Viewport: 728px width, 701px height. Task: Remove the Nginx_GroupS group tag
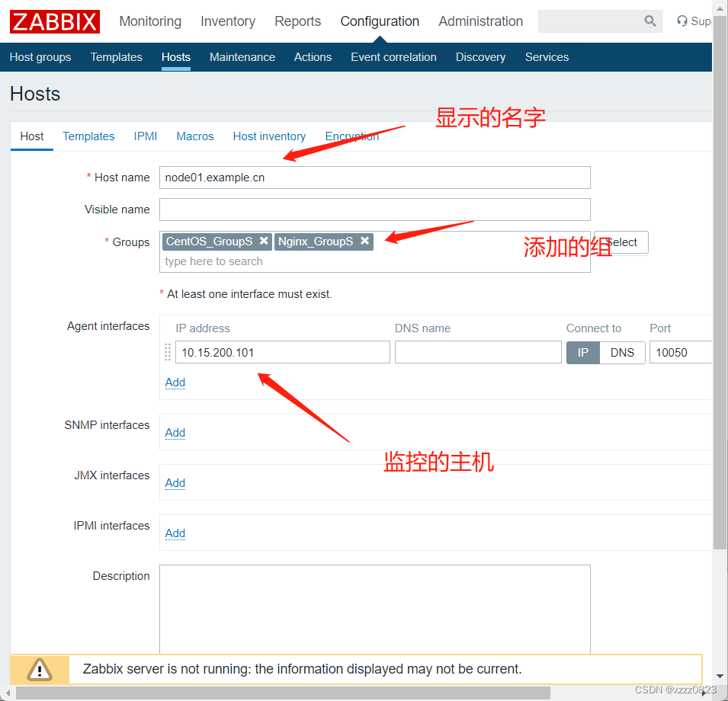365,241
